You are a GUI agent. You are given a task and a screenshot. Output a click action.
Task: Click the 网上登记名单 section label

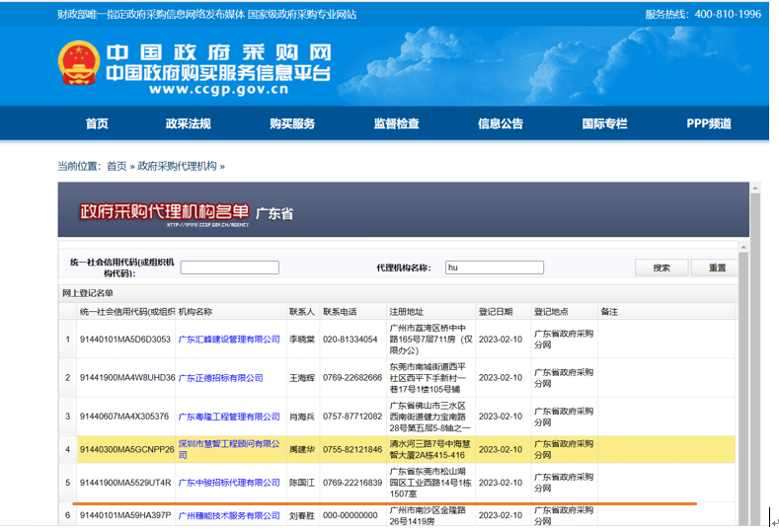[88, 293]
